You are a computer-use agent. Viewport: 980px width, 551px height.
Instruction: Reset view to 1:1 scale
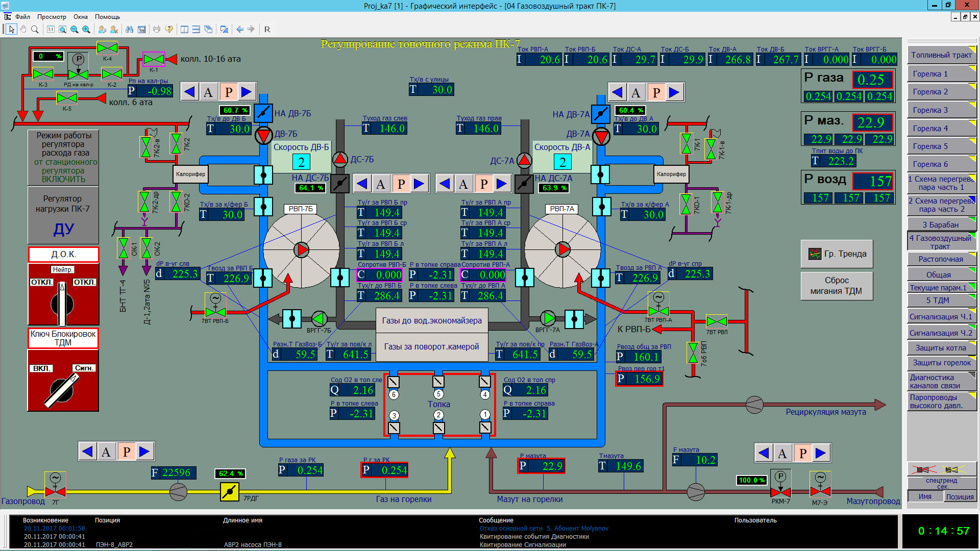point(51,29)
